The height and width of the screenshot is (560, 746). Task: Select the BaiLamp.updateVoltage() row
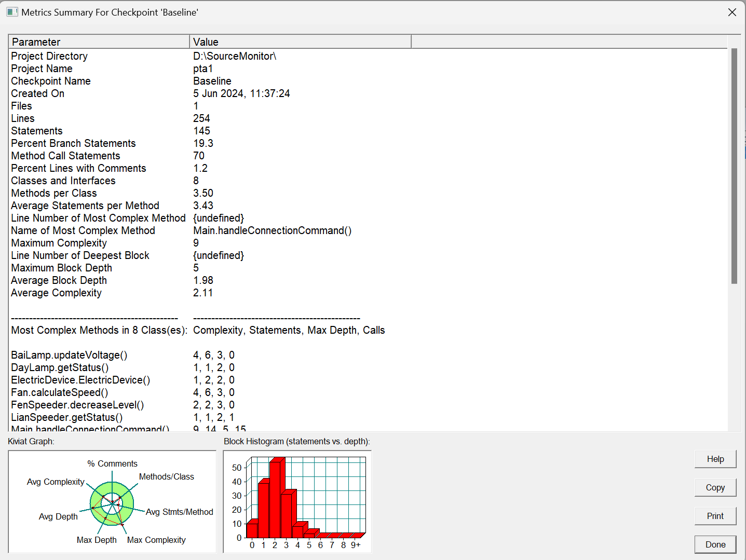click(x=368, y=355)
